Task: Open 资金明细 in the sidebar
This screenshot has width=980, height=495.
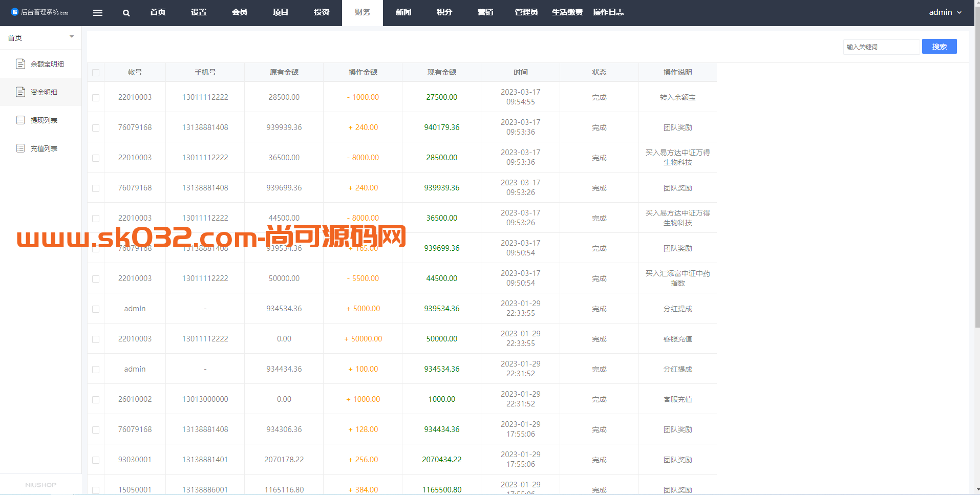Action: (x=41, y=92)
